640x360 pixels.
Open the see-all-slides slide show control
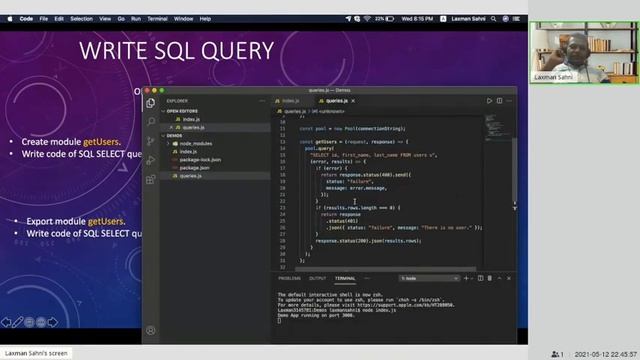coord(29,322)
